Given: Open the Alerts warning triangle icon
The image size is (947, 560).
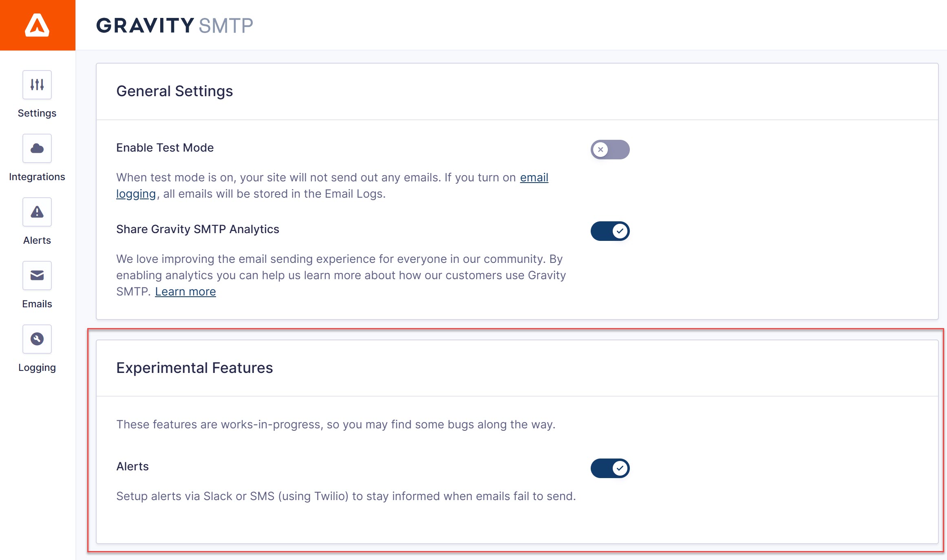Looking at the screenshot, I should [x=37, y=212].
